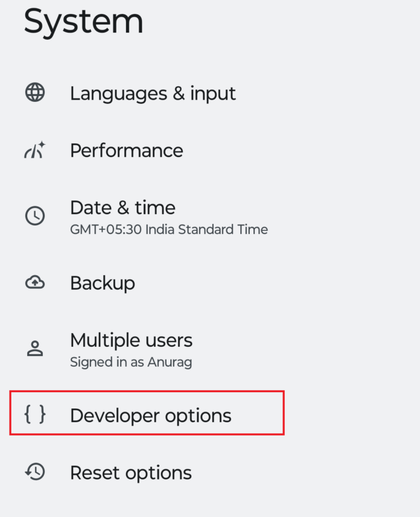Open the Reset options settings entry
The image size is (420, 517).
point(130,472)
